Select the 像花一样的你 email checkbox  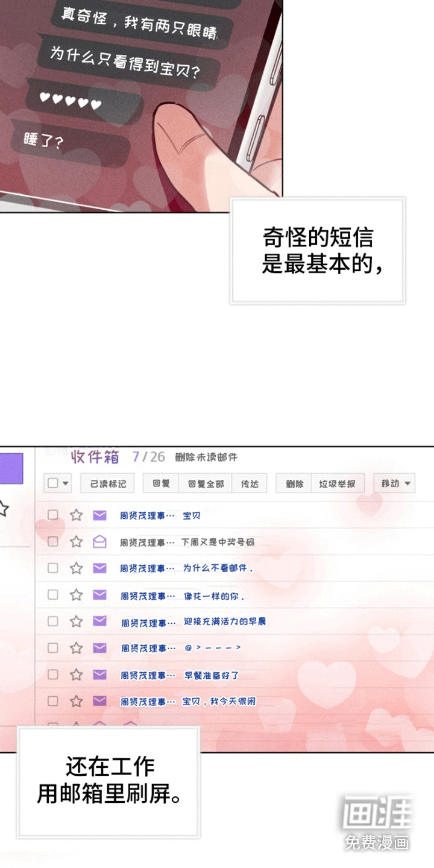click(x=53, y=595)
